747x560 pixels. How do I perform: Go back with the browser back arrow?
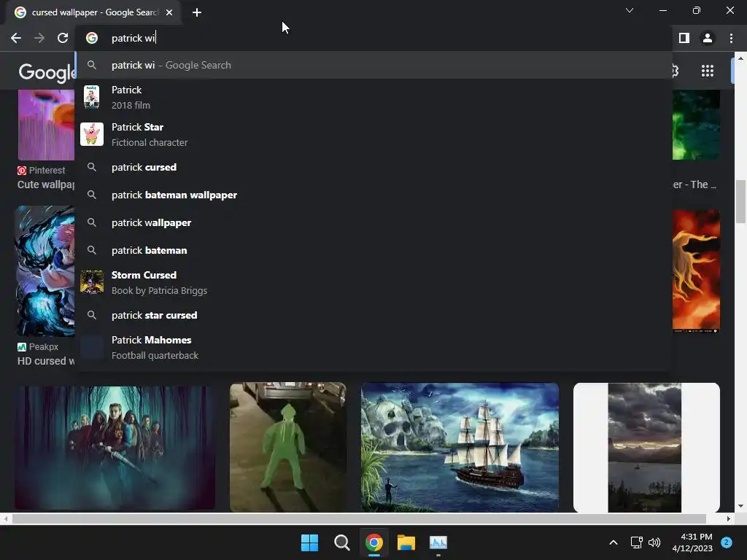pyautogui.click(x=16, y=38)
